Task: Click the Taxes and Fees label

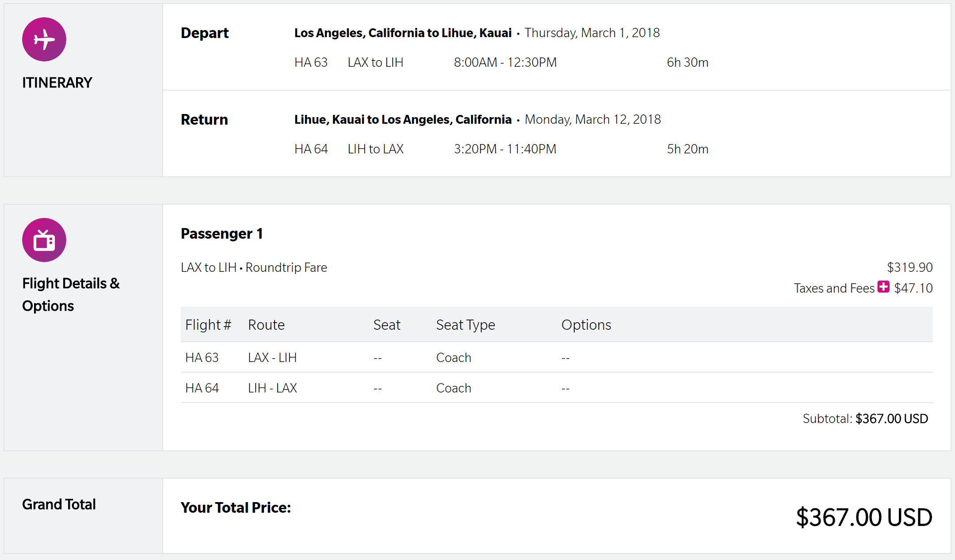Action: point(834,288)
